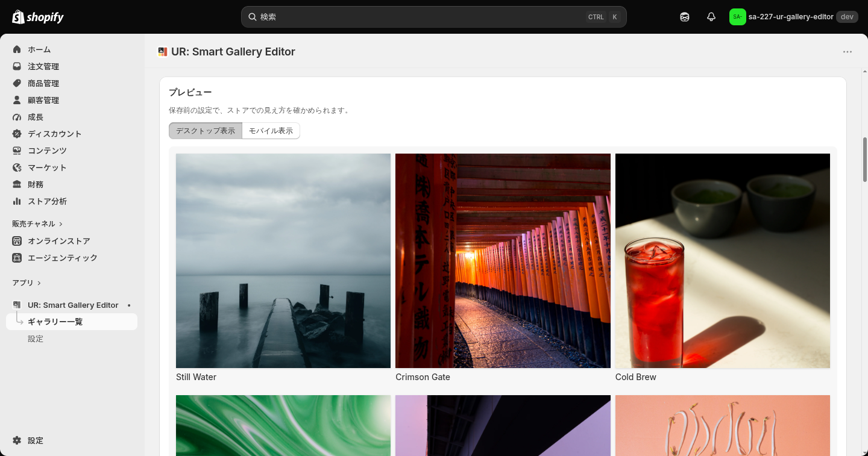Open the three-dot more actions menu
This screenshot has width=868, height=456.
(848, 52)
